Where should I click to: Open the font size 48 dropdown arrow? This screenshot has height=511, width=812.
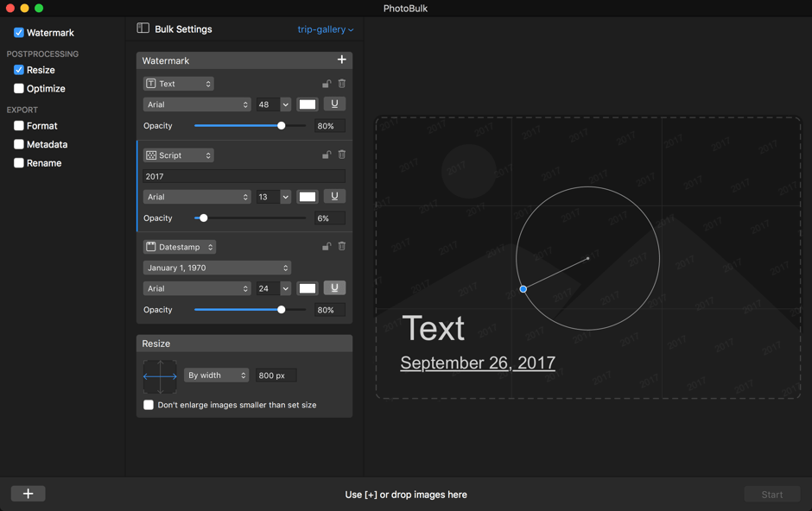pos(285,104)
